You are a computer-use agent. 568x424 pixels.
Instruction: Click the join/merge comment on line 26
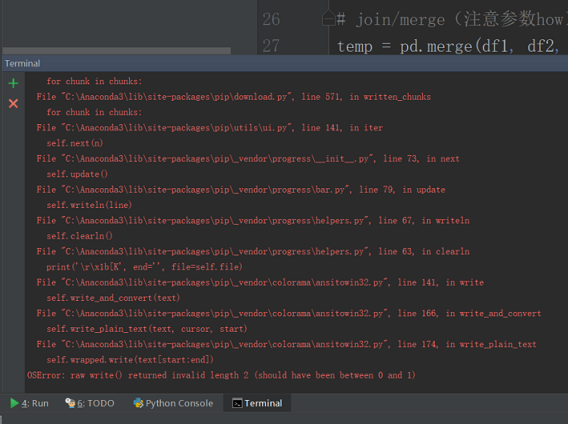(x=451, y=19)
